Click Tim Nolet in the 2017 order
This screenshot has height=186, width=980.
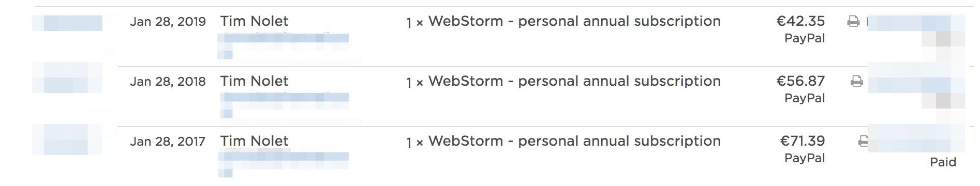[254, 141]
